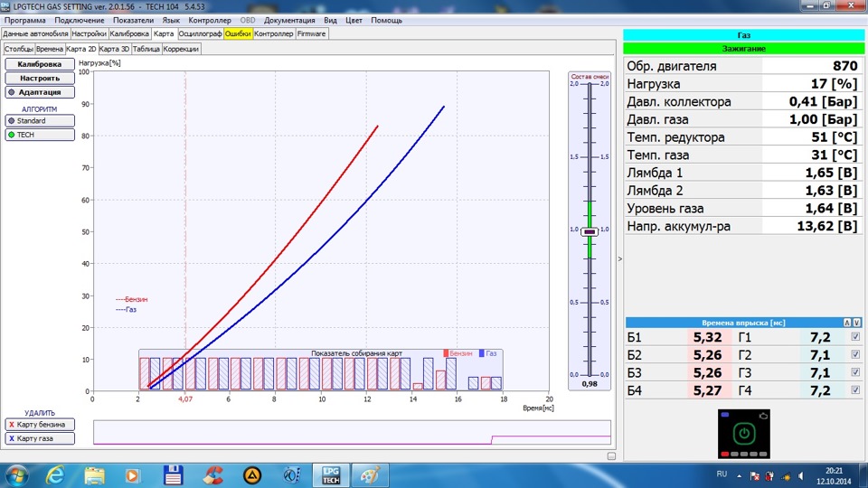
Task: Uncheck injector checkbox in Б3 row
Action: [x=855, y=371]
